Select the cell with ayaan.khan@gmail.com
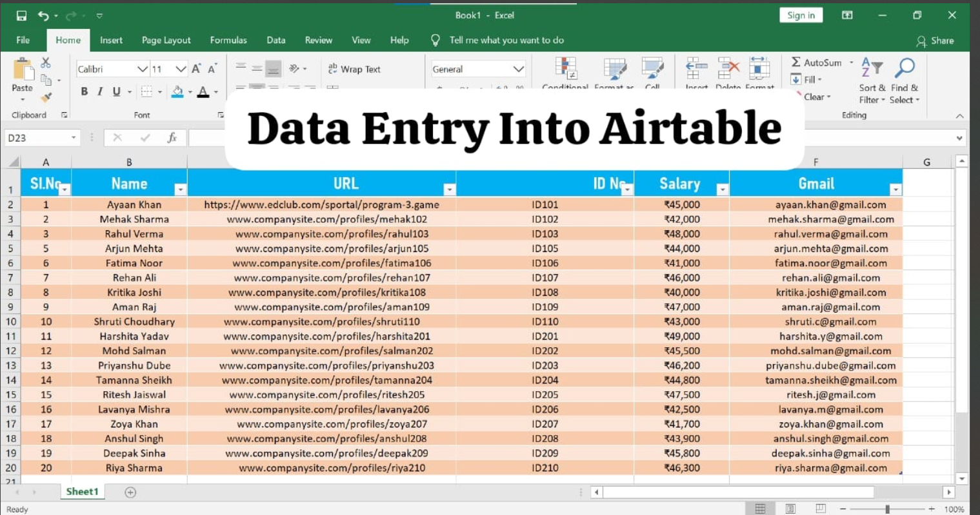 point(816,204)
